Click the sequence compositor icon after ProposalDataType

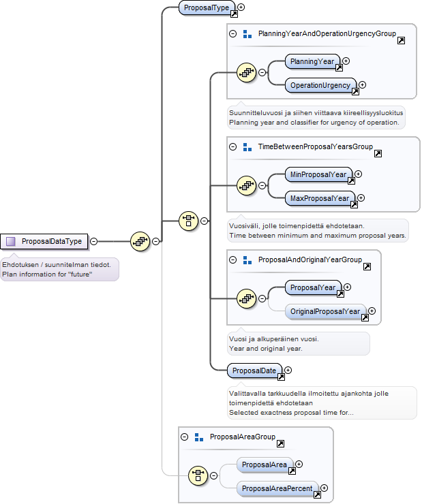tap(140, 241)
